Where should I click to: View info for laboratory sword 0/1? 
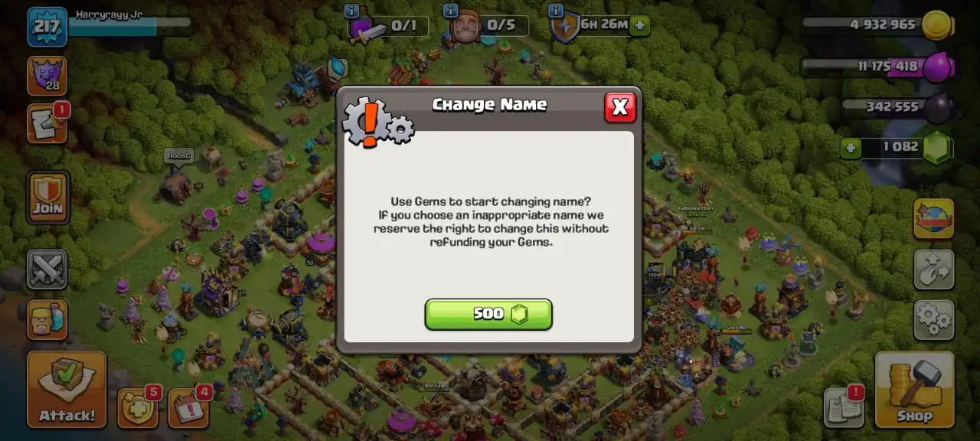point(351,11)
